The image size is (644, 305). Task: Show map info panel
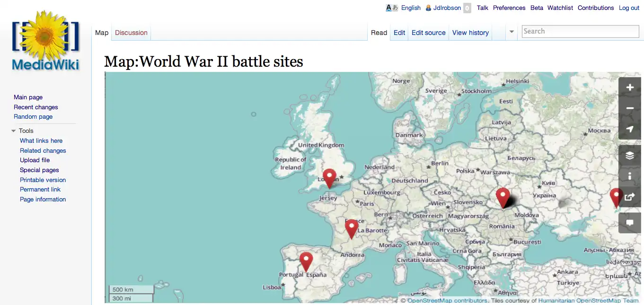tap(629, 176)
